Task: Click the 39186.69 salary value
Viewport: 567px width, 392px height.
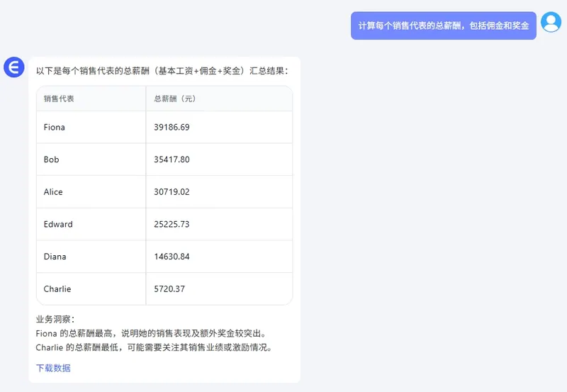Action: (x=172, y=127)
